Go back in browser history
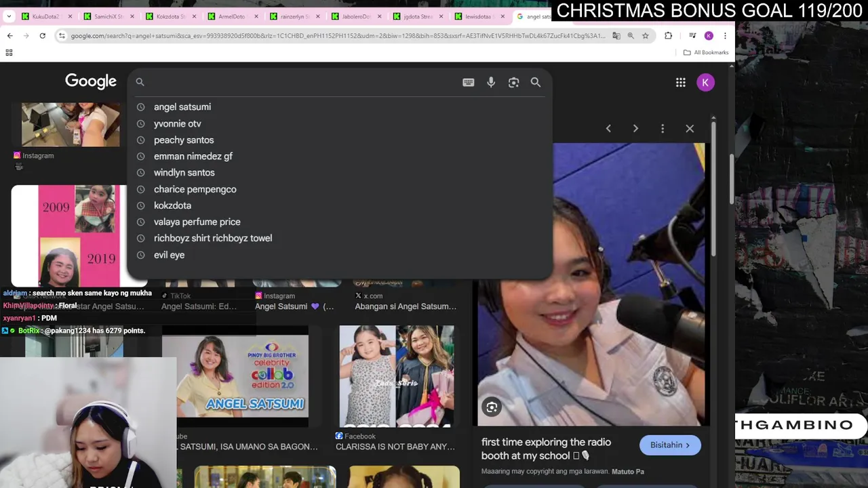The width and height of the screenshot is (868, 488). tap(9, 35)
